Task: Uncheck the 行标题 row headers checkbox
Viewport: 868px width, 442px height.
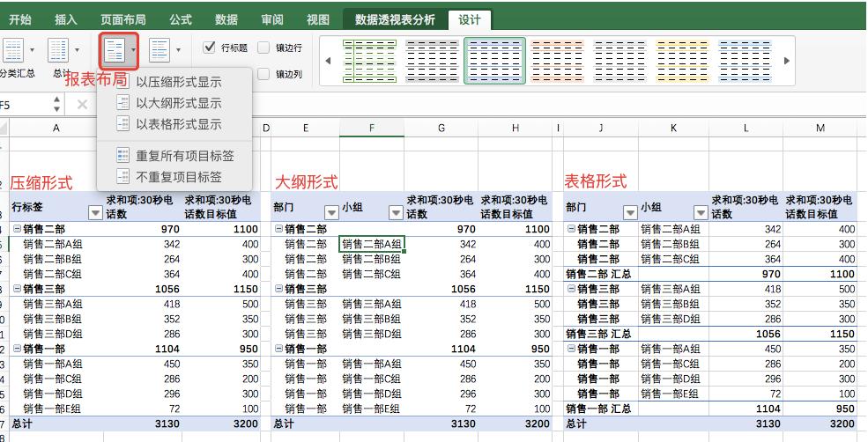Action: 210,48
